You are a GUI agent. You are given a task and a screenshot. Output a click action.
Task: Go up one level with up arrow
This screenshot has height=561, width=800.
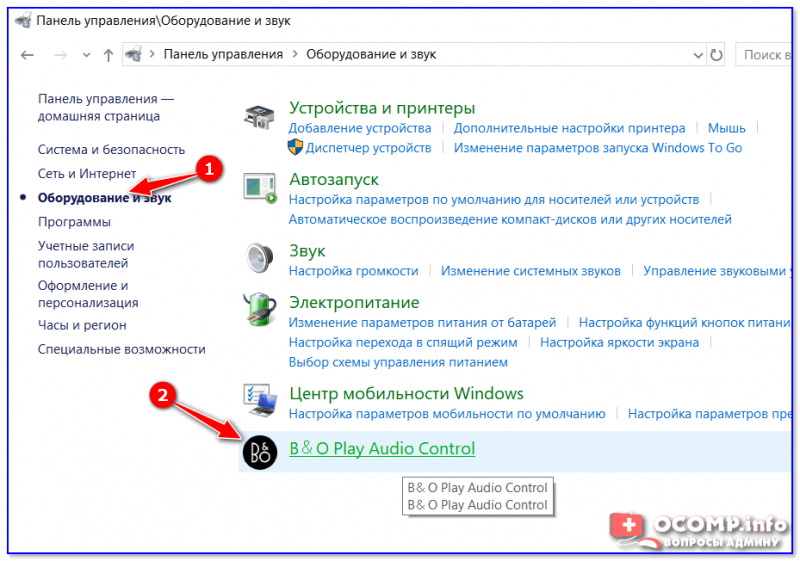click(x=108, y=55)
